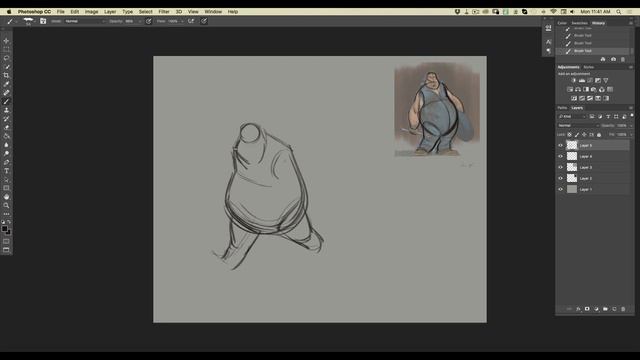This screenshot has width=640, height=360.
Task: Open the layer Opacity dropdown arrow
Action: pyautogui.click(x=631, y=125)
